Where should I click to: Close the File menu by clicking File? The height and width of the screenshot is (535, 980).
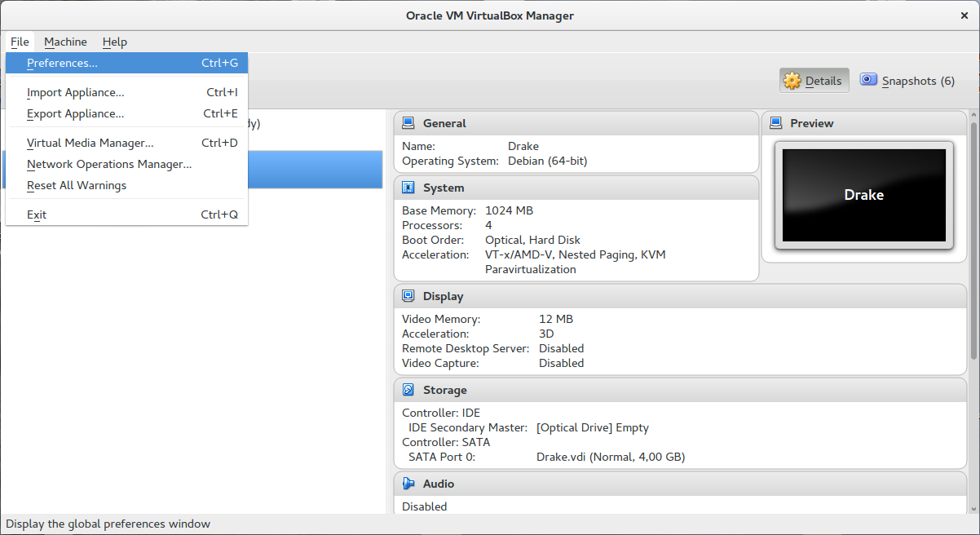coord(20,42)
